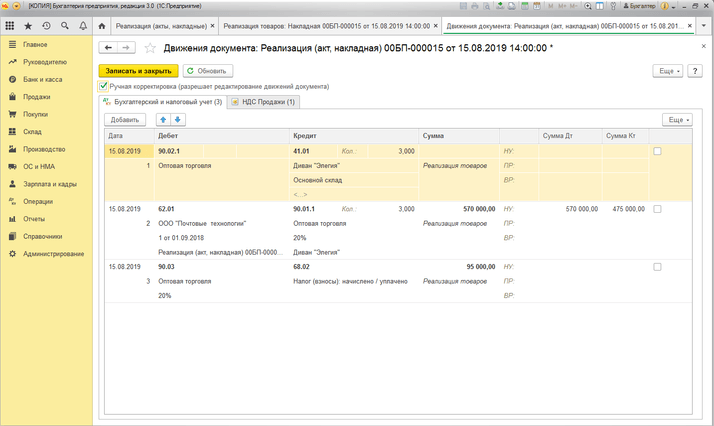The width and height of the screenshot is (714, 426).
Task: Open the home start page icon
Action: pyautogui.click(x=102, y=25)
